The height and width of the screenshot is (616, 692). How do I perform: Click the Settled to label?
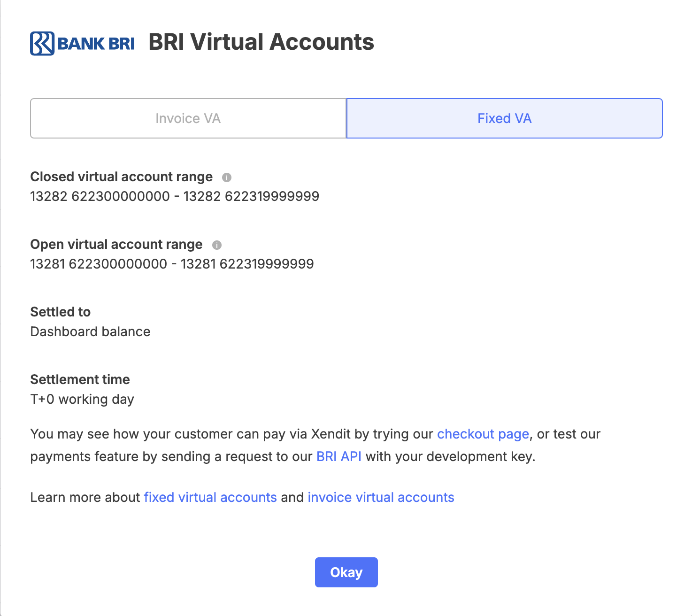[60, 312]
